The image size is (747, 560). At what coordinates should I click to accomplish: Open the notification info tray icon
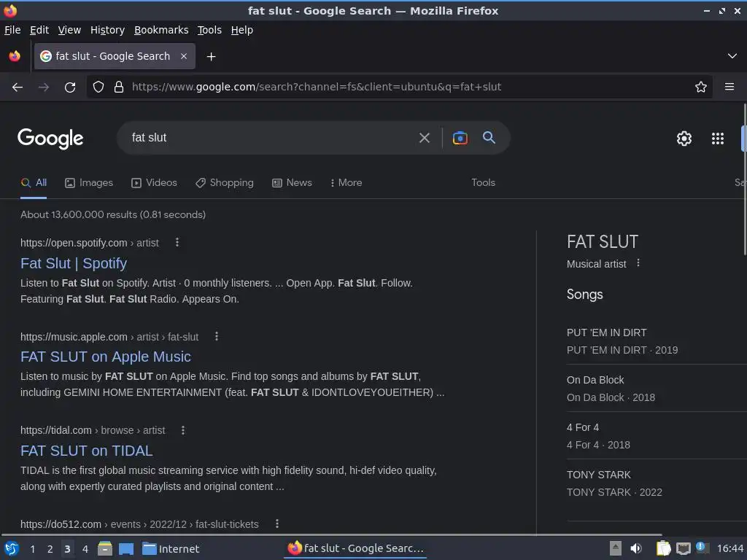pos(702,548)
